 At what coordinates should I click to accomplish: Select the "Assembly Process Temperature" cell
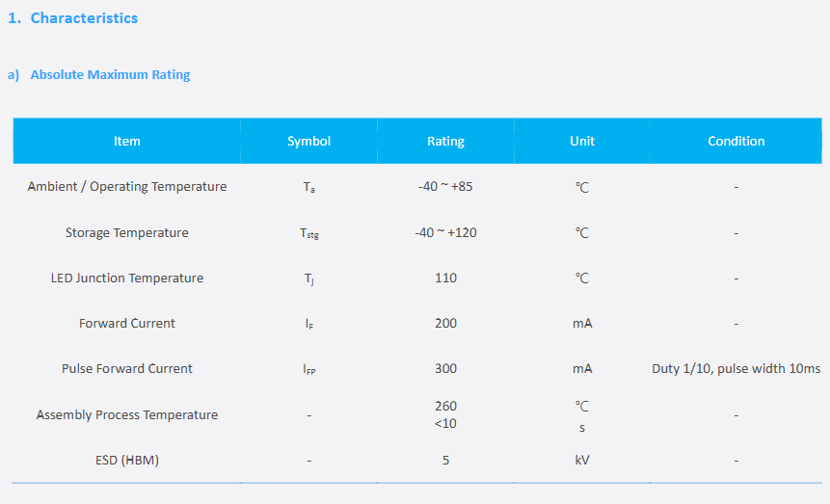coord(127,415)
